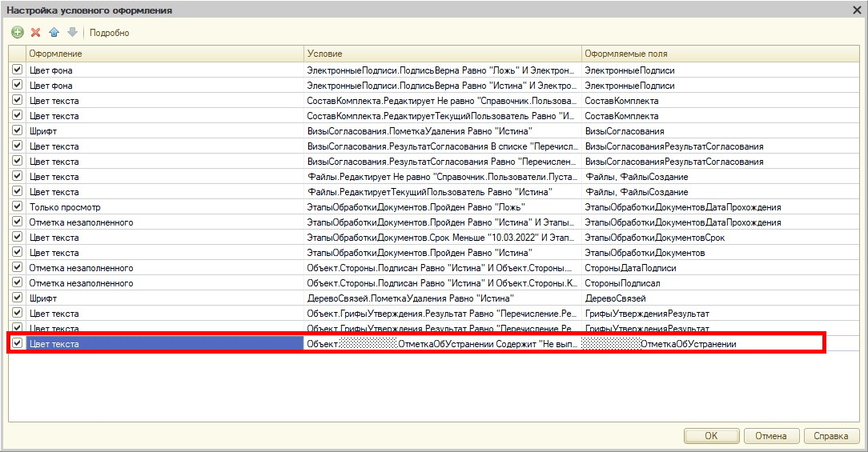The image size is (868, 452).
Task: Open the Подробно detailed view
Action: pos(109,33)
